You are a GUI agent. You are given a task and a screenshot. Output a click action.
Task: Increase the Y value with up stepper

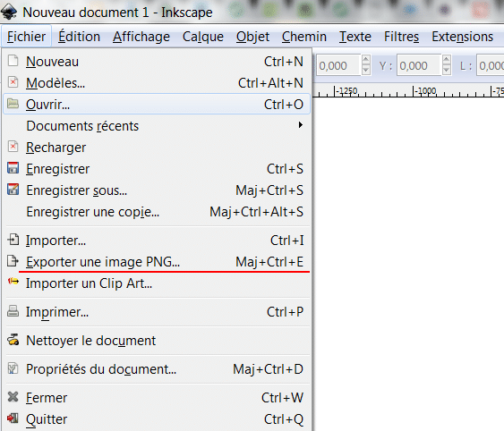pyautogui.click(x=446, y=60)
